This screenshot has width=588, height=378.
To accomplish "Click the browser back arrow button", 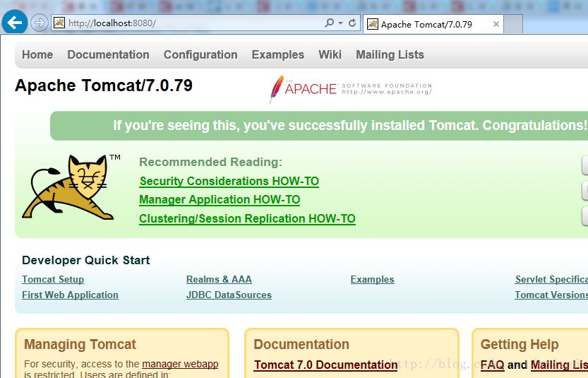I will coord(14,23).
